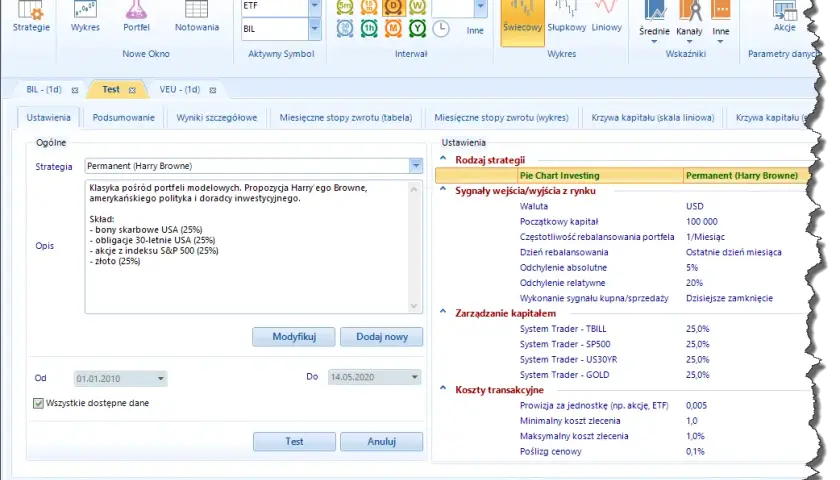
Task: Click the Modyfikuj button
Action: pyautogui.click(x=294, y=337)
